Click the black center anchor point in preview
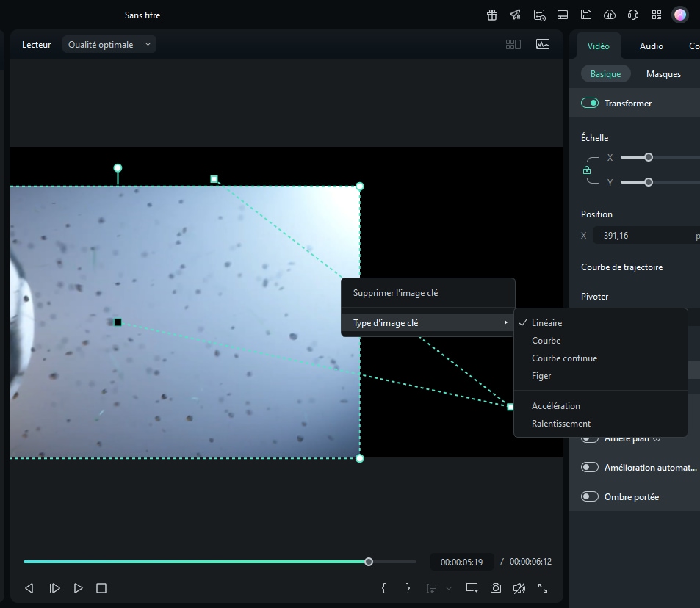The width and height of the screenshot is (700, 608). point(118,322)
